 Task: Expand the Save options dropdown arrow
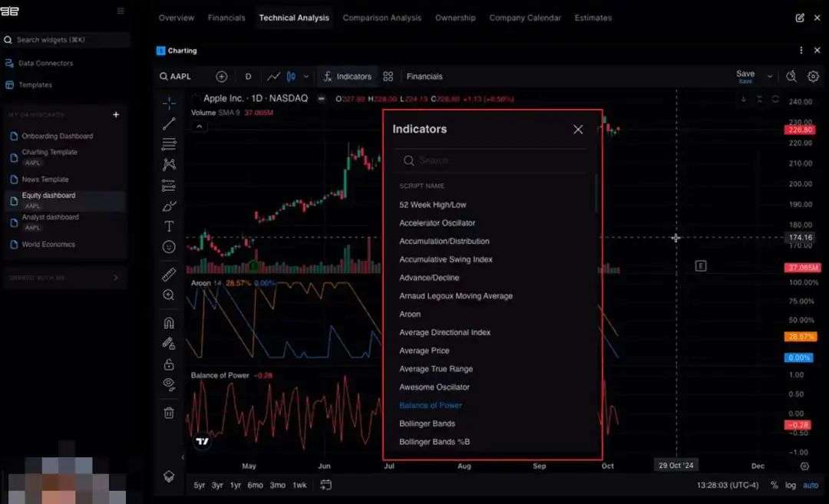coord(770,77)
